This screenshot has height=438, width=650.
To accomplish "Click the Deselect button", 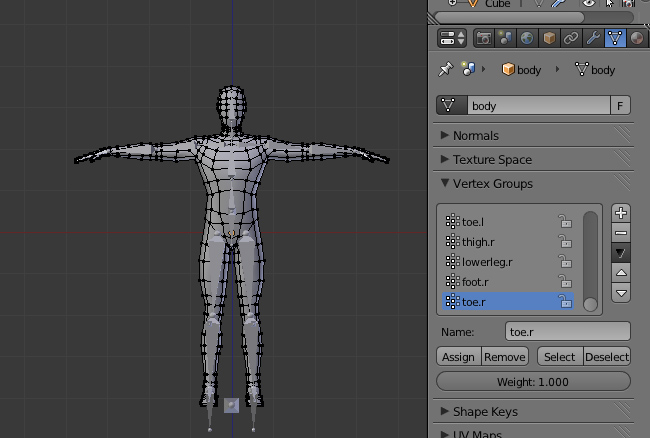I will point(607,356).
